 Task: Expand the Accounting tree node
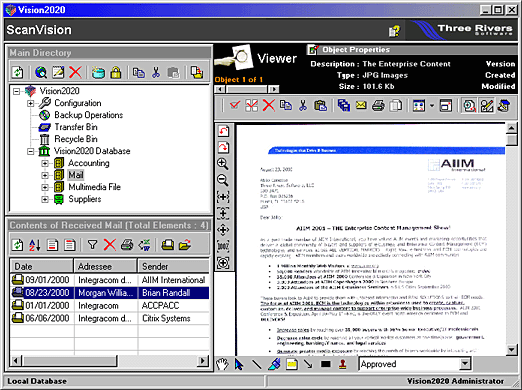click(x=45, y=163)
